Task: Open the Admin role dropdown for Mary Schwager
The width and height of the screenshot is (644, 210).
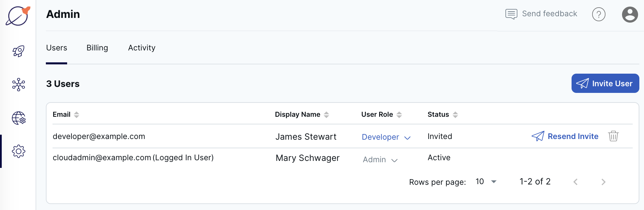Action: (x=380, y=160)
